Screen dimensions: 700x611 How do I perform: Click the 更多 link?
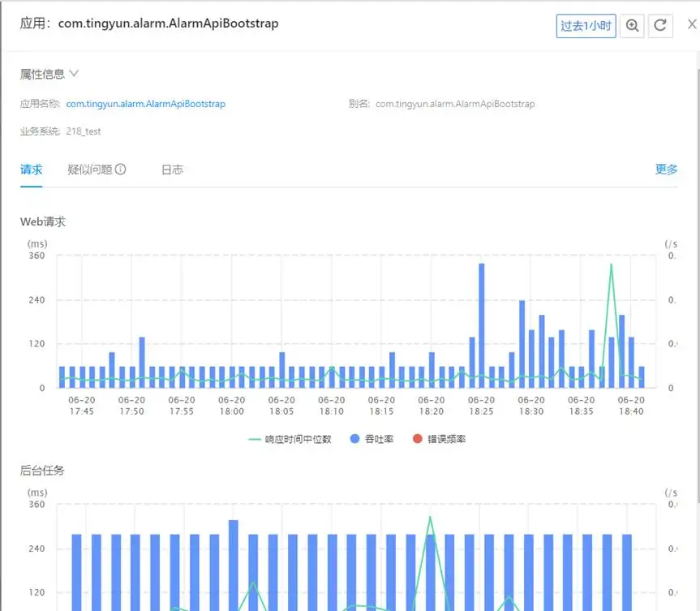point(666,170)
